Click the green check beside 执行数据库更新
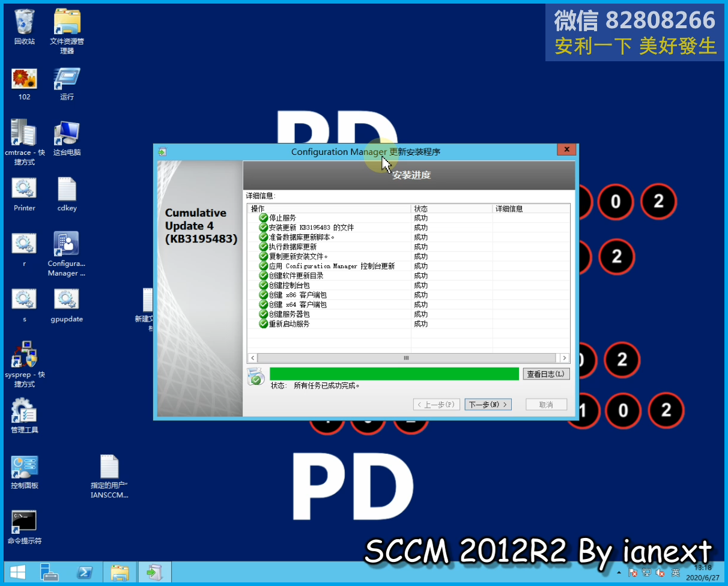 point(263,247)
